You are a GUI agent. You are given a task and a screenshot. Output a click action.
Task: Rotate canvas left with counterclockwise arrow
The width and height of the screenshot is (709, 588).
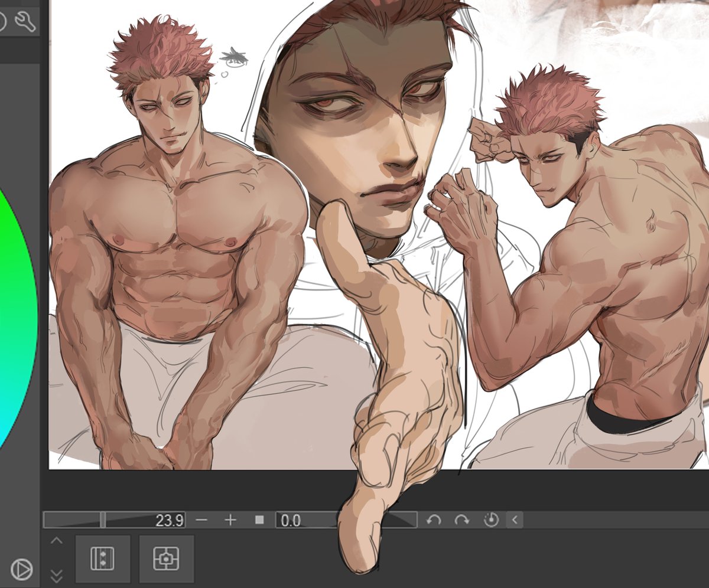(434, 520)
